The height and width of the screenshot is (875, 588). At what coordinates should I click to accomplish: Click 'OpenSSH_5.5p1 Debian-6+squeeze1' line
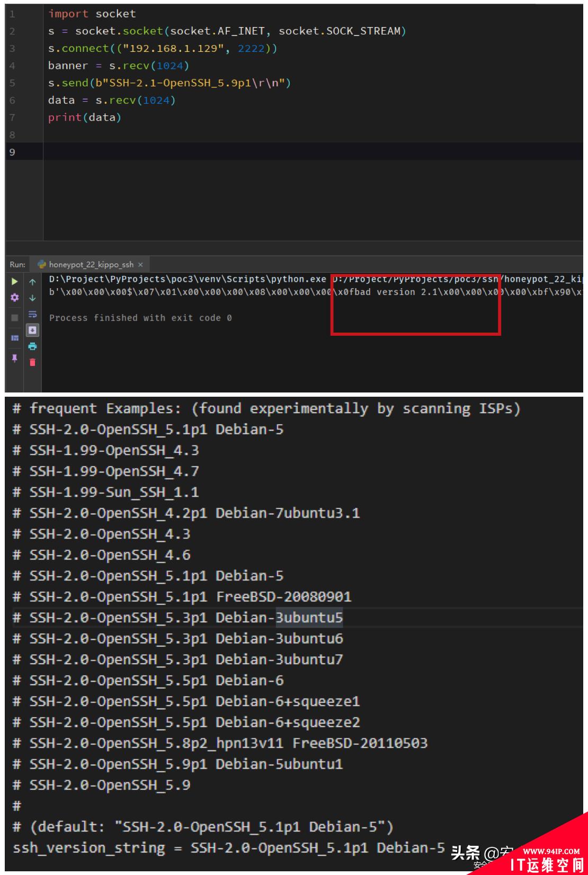[186, 701]
